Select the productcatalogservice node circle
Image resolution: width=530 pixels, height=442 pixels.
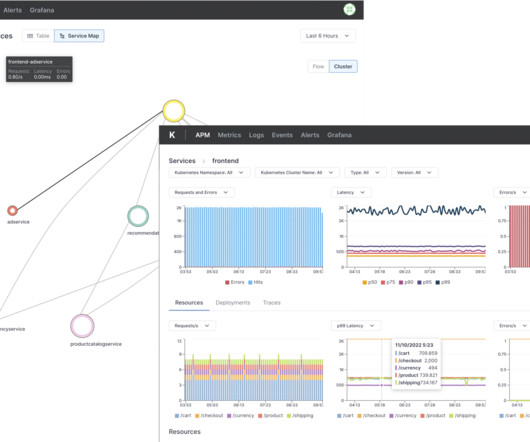[82, 326]
